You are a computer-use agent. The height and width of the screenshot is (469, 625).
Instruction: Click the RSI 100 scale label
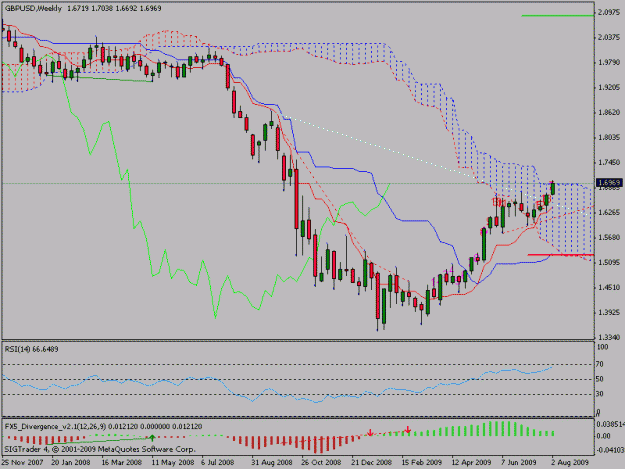pyautogui.click(x=602, y=347)
